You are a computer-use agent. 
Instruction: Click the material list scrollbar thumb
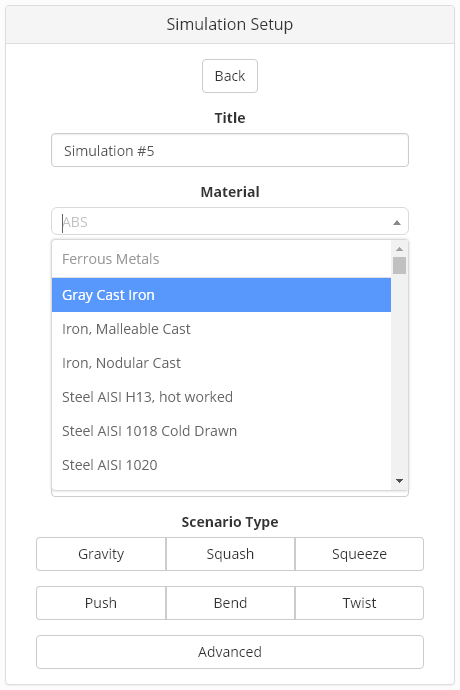[399, 265]
